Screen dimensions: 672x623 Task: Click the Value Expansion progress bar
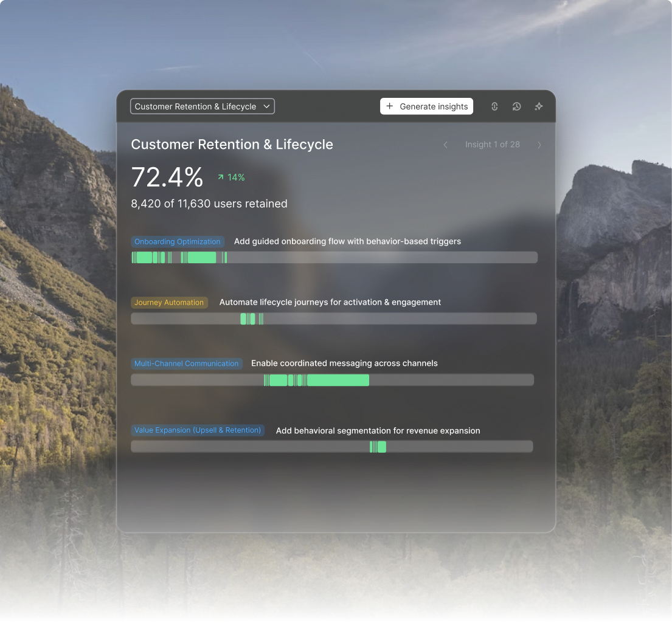click(x=332, y=447)
